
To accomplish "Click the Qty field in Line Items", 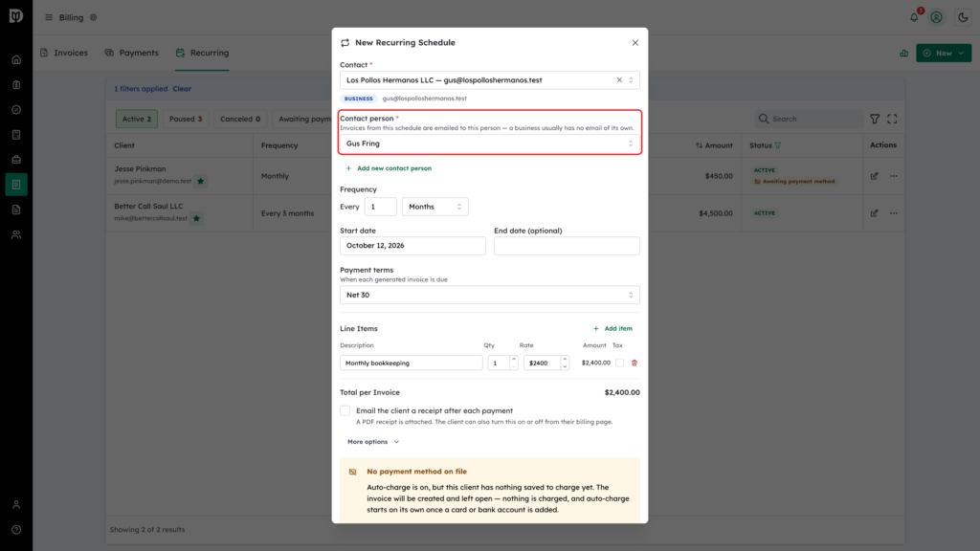I will pos(499,363).
